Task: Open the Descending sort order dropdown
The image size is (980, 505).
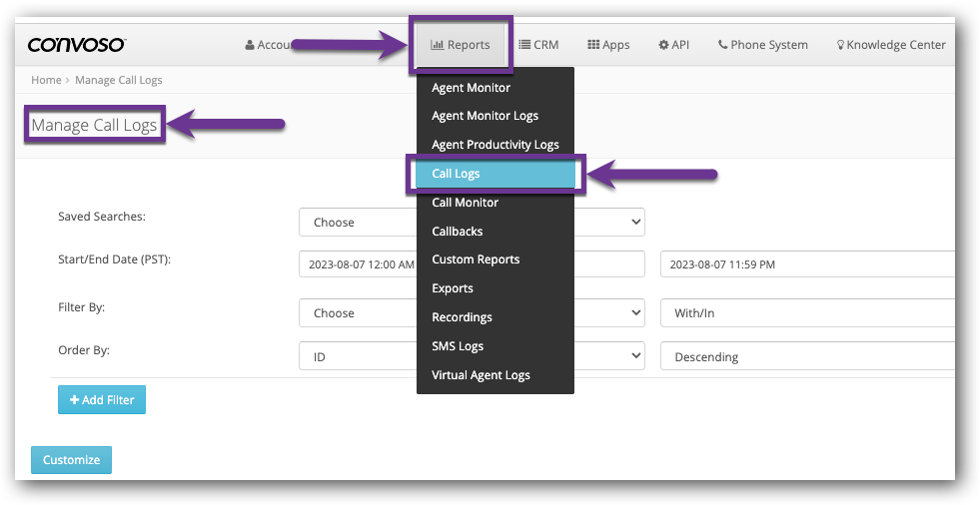Action: 807,356
